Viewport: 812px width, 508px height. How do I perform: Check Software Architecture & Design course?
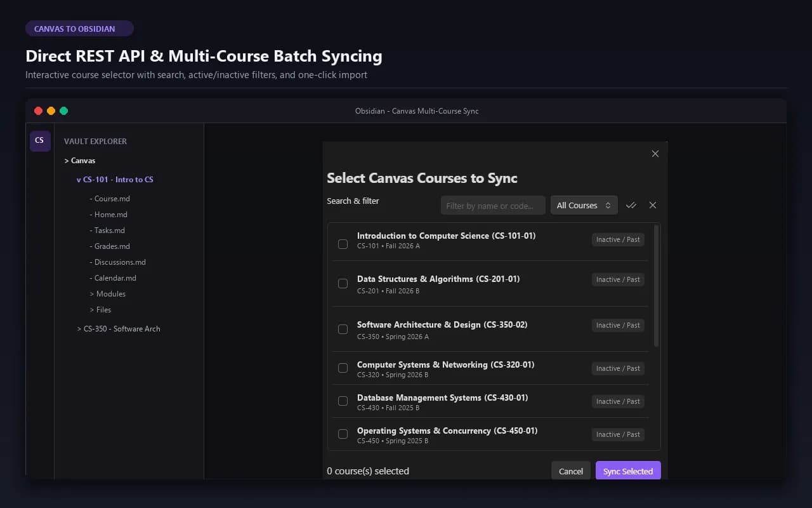343,329
